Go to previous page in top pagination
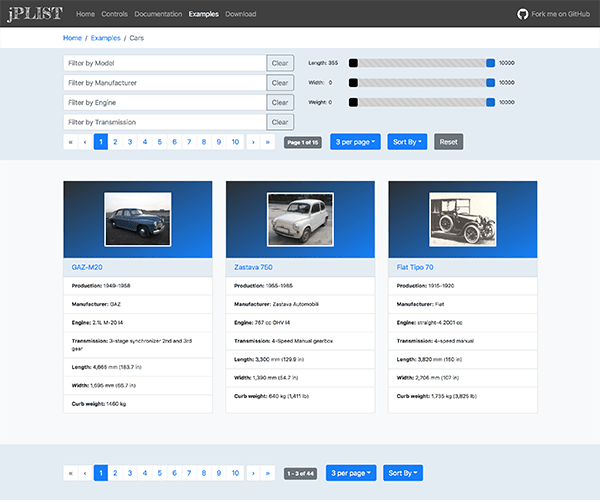The image size is (600, 500). 85,142
